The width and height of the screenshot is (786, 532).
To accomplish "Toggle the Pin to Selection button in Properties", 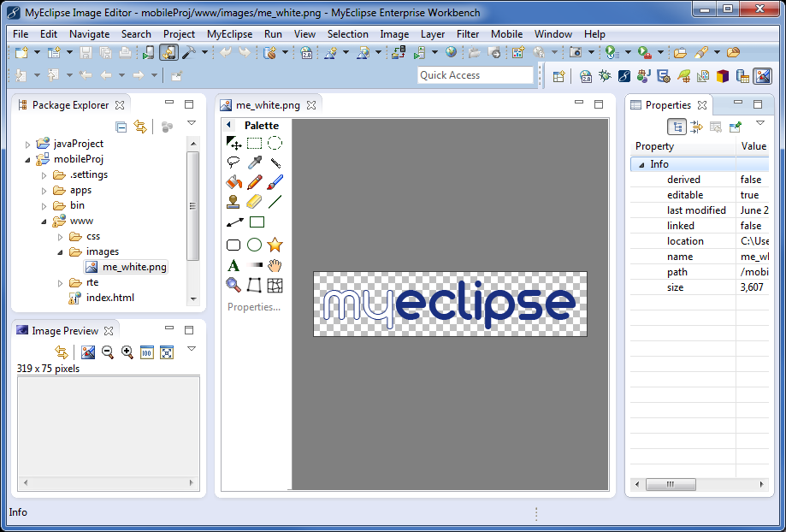I will click(x=735, y=127).
